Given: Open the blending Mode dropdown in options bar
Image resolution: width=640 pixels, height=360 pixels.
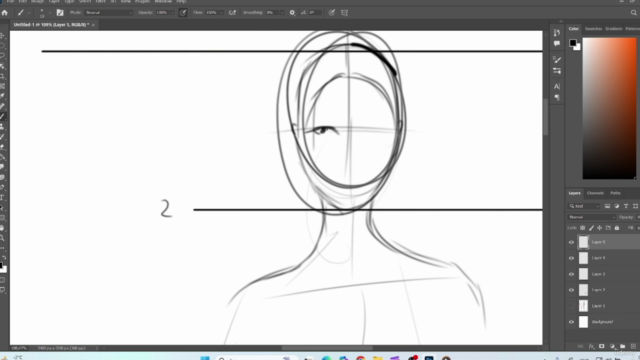Looking at the screenshot, I should (109, 13).
